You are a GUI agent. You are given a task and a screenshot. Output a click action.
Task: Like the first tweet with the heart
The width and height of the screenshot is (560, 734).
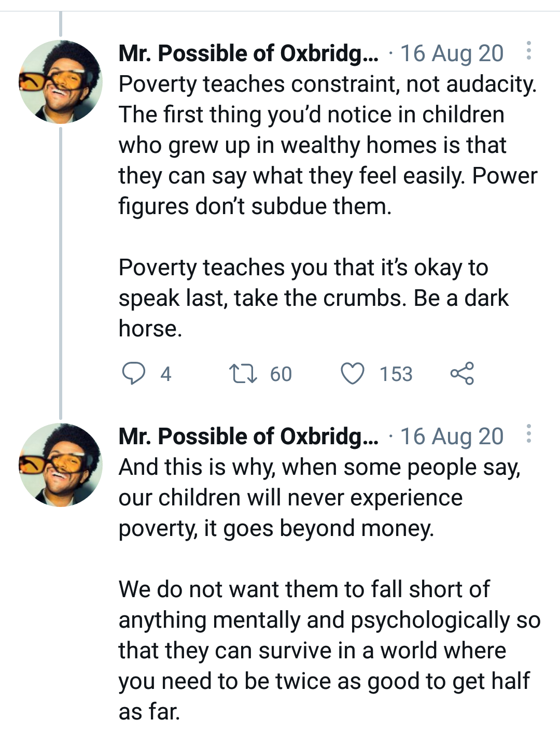(x=353, y=373)
